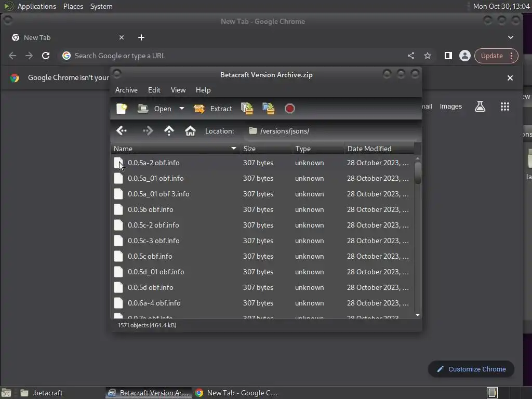Image resolution: width=532 pixels, height=399 pixels.
Task: Click the red Stop operation icon
Action: [289, 109]
